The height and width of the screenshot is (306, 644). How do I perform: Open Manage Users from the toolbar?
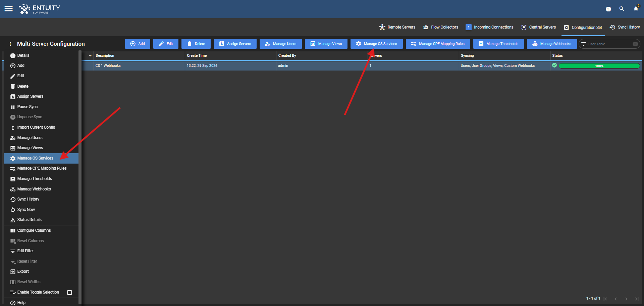(281, 44)
